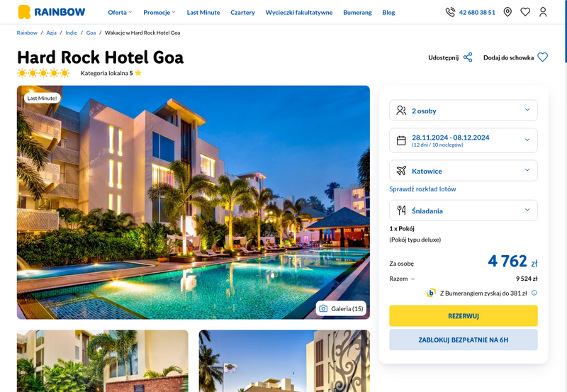This screenshot has width=567, height=392.
Task: Open the Oferta menu
Action: [x=120, y=12]
